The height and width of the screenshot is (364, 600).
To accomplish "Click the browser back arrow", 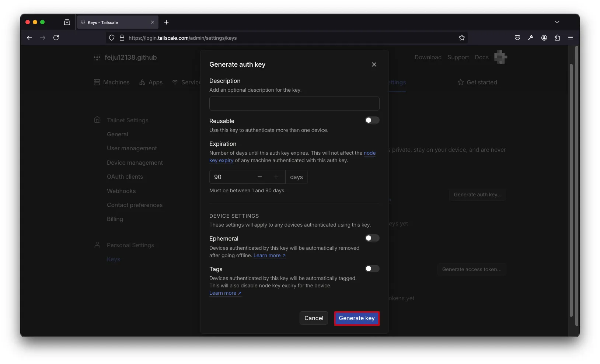I will [29, 38].
